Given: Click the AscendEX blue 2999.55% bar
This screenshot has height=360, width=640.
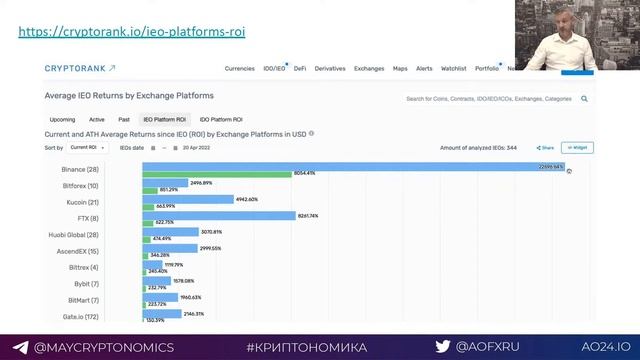Looking at the screenshot, I should [x=170, y=248].
